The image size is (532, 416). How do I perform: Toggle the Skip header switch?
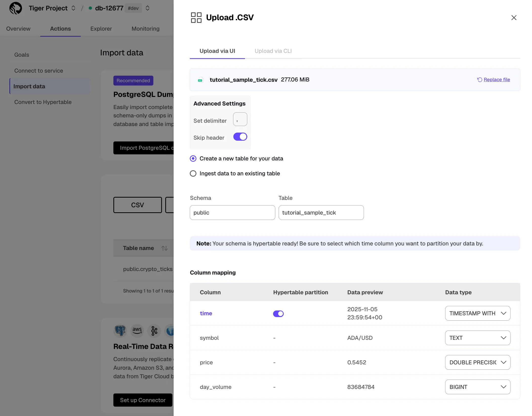coord(240,137)
